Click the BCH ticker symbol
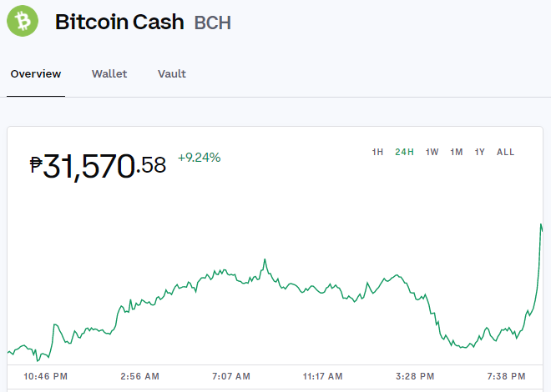Image resolution: width=551 pixels, height=392 pixels. [x=213, y=23]
